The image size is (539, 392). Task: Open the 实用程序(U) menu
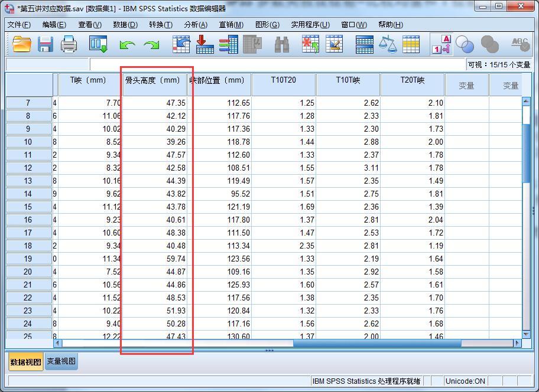coord(310,25)
